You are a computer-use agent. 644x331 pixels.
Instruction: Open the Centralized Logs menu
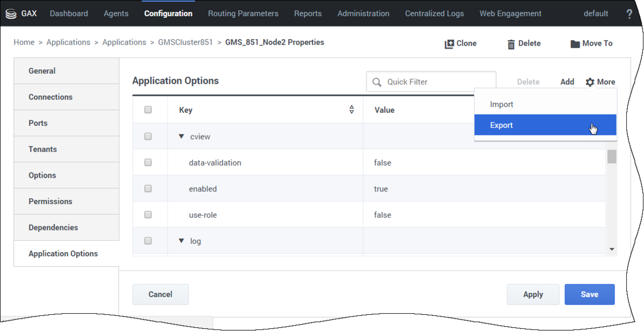coord(435,13)
